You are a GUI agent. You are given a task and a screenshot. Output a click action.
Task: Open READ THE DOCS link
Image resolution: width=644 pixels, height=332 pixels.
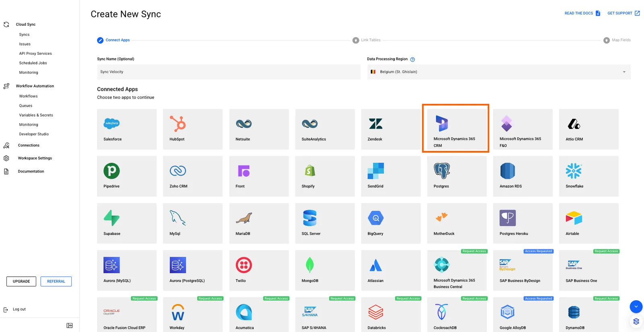point(582,13)
